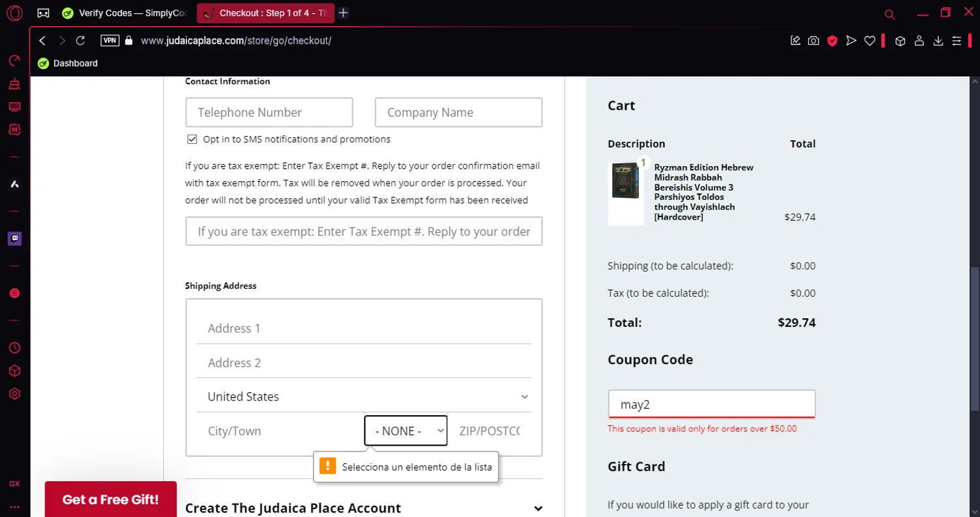Click the Ryzman Midrash Rabbah book thumbnail
Image resolution: width=980 pixels, height=517 pixels.
[626, 193]
